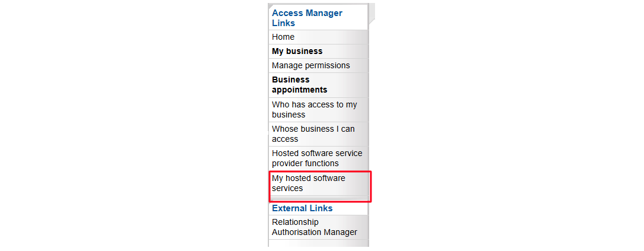Click the bold item below Manage permissions
This screenshot has width=644, height=251.
click(299, 85)
